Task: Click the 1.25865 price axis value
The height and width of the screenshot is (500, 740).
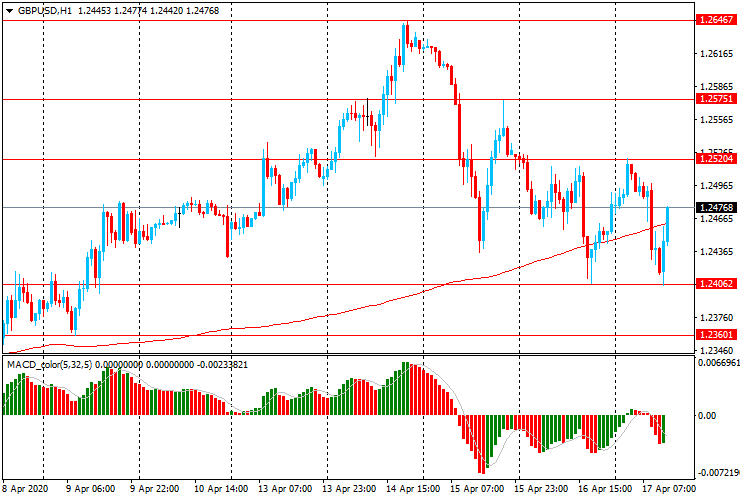Action: pos(716,87)
